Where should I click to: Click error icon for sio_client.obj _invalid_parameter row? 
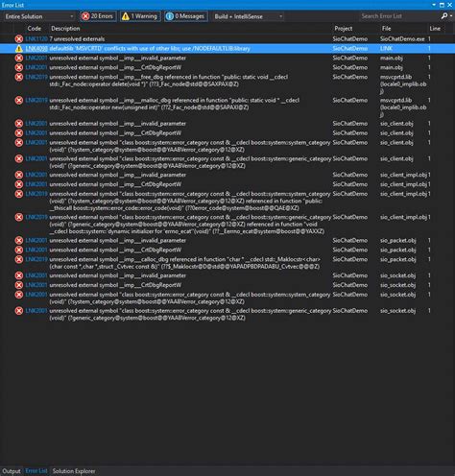[x=19, y=124]
